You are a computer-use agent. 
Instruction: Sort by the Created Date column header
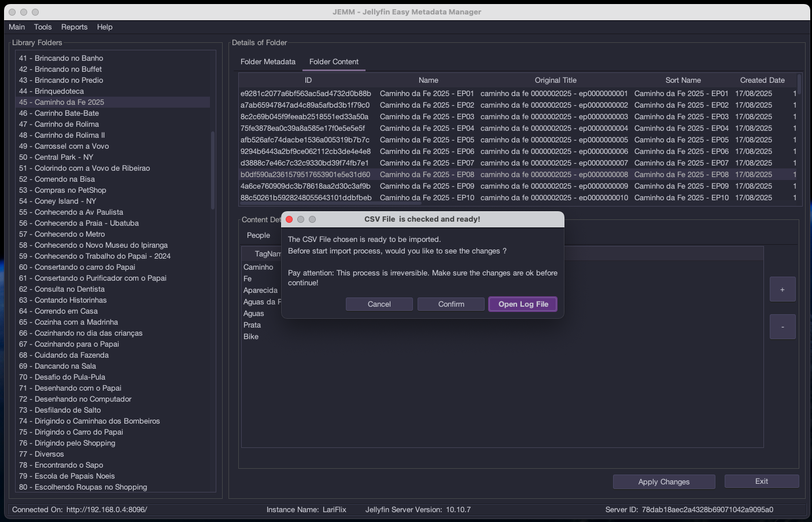[762, 80]
